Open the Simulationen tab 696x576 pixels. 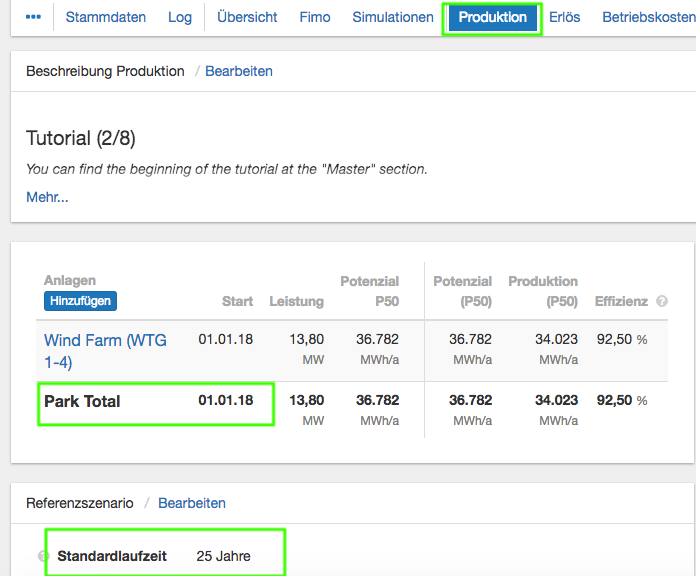point(393,17)
